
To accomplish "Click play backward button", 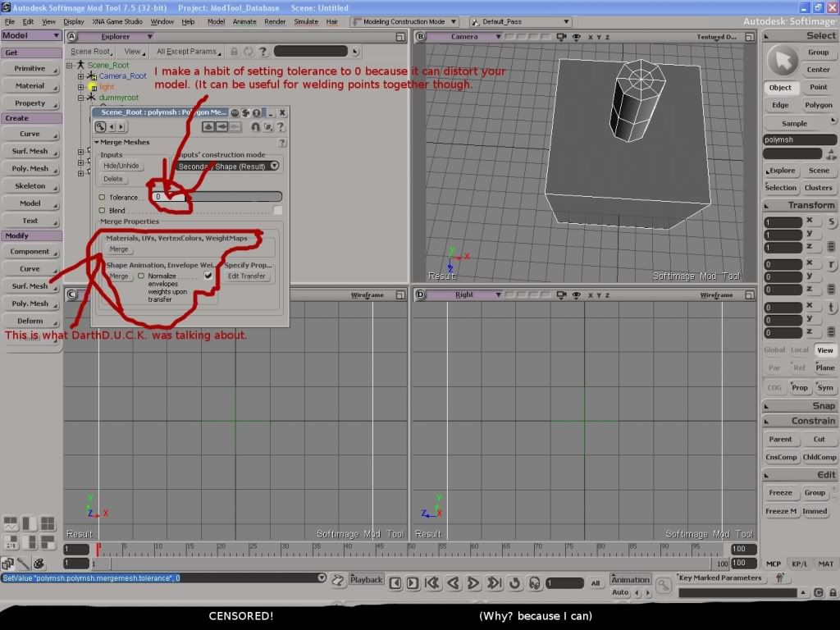I will click(x=453, y=583).
